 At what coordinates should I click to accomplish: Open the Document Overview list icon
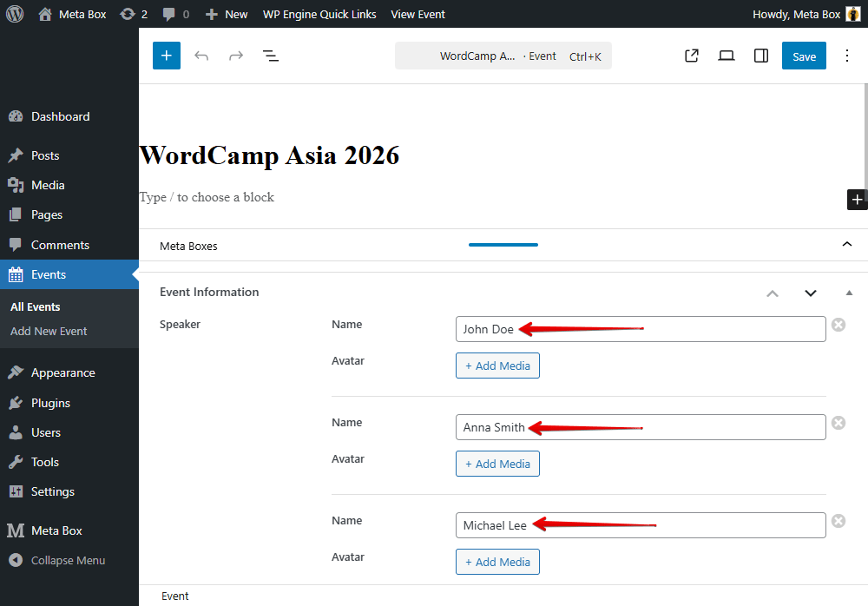coord(271,56)
